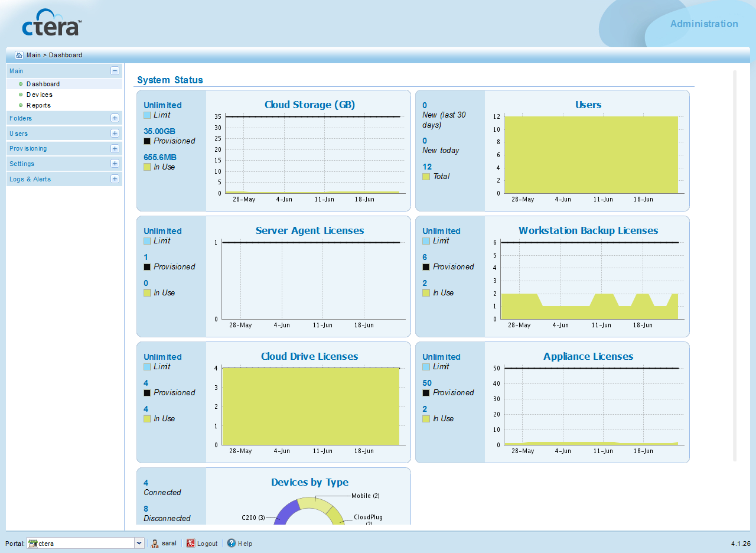Image resolution: width=756 pixels, height=553 pixels.
Task: Expand the Folders section
Action: point(115,118)
